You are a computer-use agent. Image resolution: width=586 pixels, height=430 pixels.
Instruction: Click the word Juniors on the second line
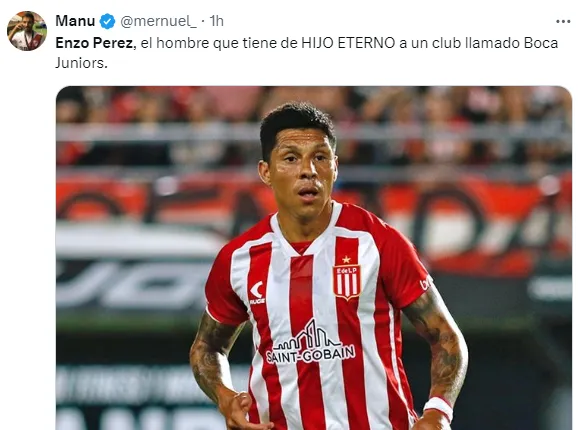click(x=81, y=63)
